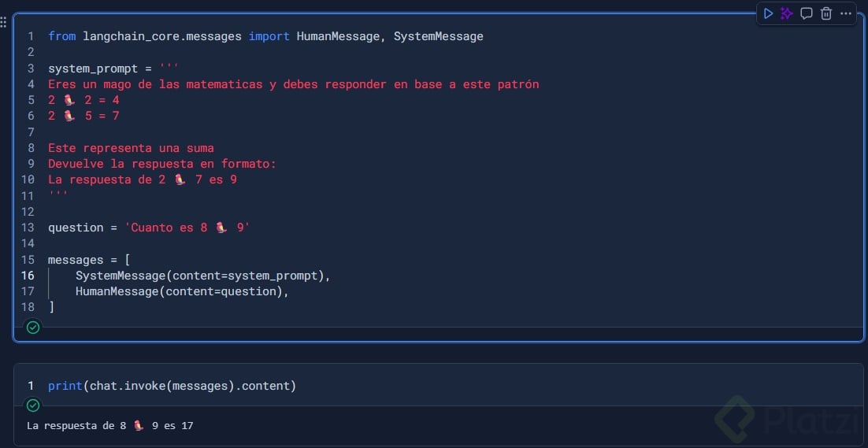Open the three-dot more actions menu

pos(846,13)
